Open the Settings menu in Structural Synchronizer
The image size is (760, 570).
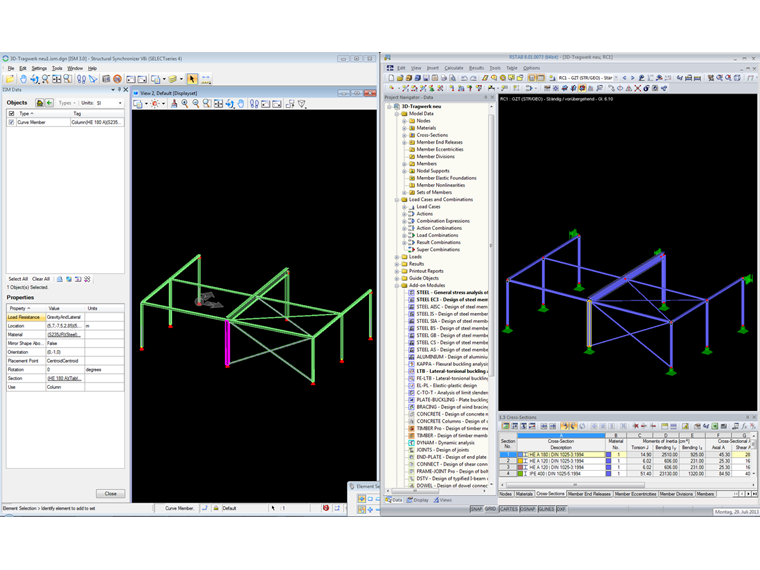tap(39, 68)
